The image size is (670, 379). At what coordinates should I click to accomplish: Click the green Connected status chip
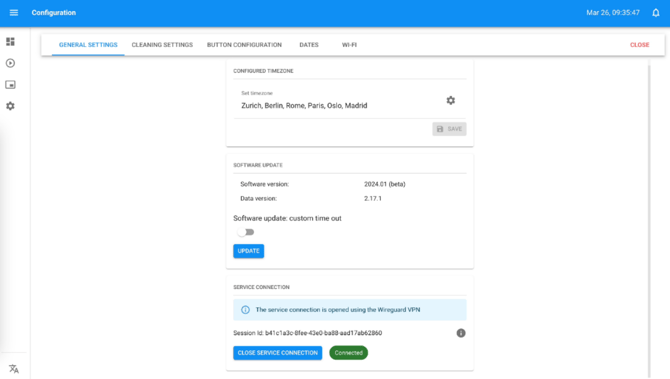349,353
